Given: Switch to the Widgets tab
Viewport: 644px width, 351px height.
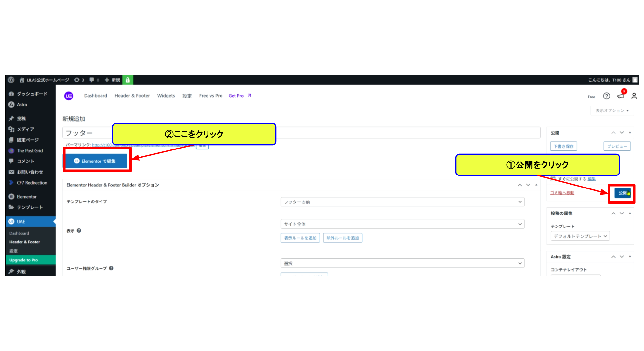Looking at the screenshot, I should click(x=166, y=96).
